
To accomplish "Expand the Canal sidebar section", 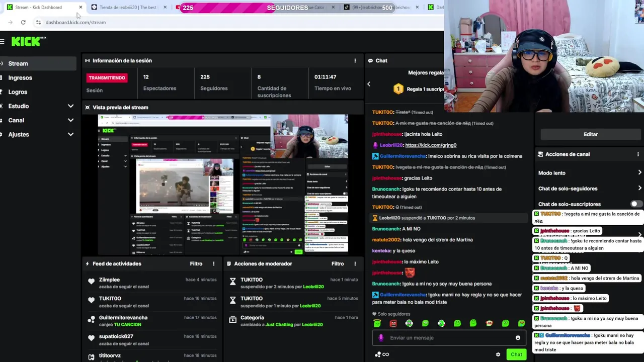I will [x=70, y=120].
